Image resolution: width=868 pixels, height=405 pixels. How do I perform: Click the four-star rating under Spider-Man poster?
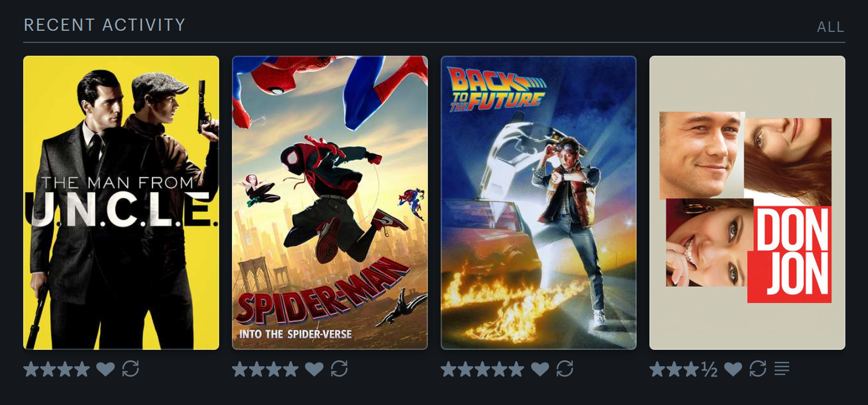266,369
